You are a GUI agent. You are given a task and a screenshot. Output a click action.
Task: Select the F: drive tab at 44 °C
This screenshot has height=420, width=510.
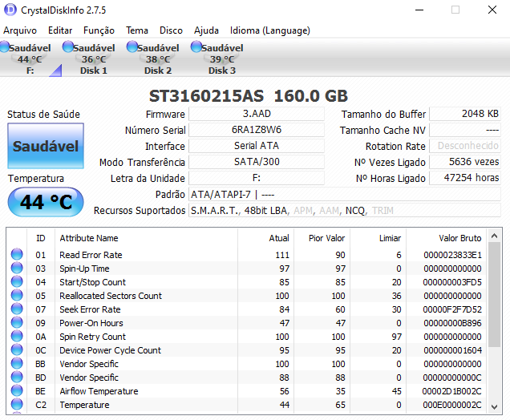coord(30,59)
